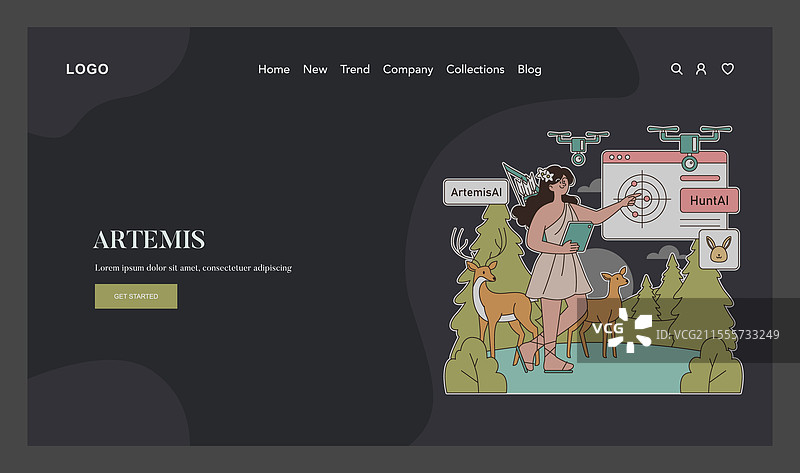Click the GET STARTED button

tap(136, 296)
